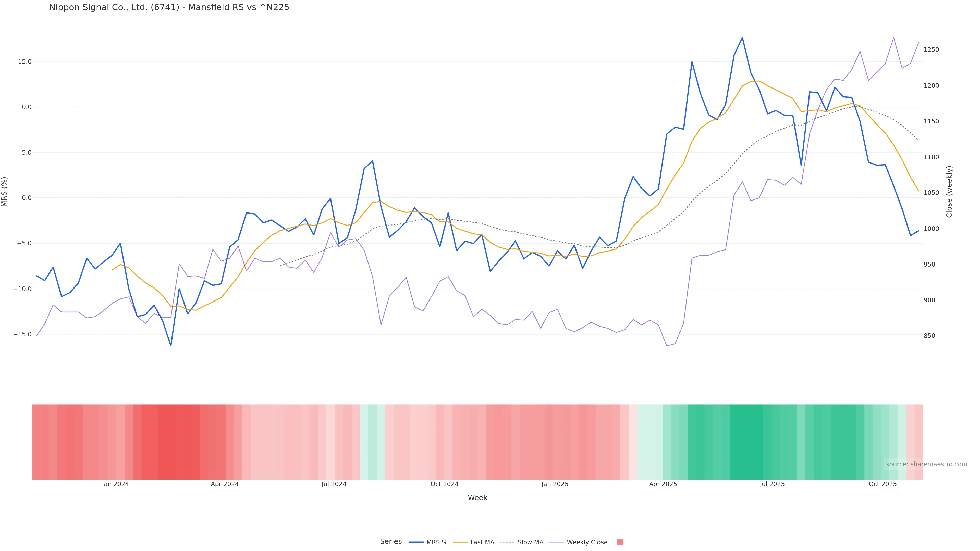This screenshot has width=980, height=551.
Task: Click the 850 right axis tick label
Action: tap(929, 336)
